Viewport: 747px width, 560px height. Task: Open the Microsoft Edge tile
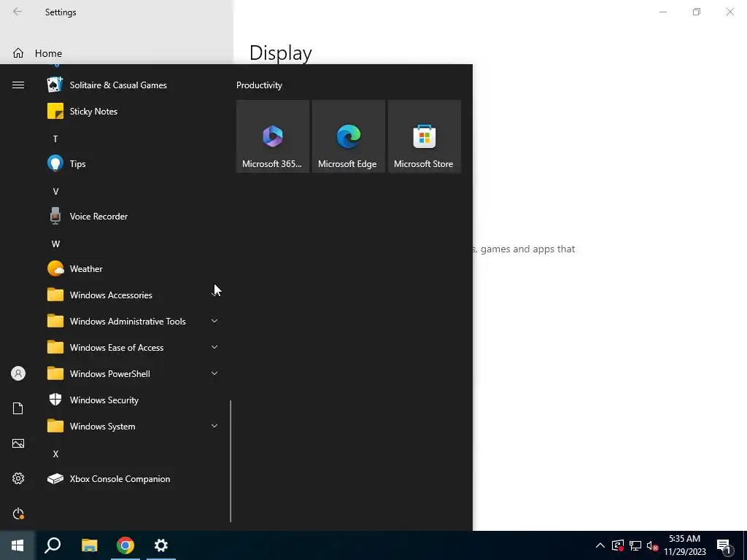pyautogui.click(x=348, y=136)
